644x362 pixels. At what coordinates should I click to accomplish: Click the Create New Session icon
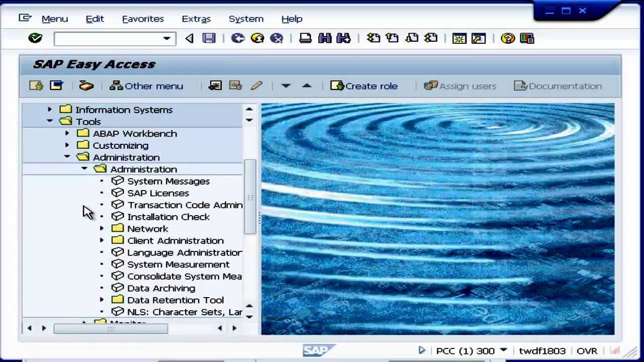(x=459, y=38)
